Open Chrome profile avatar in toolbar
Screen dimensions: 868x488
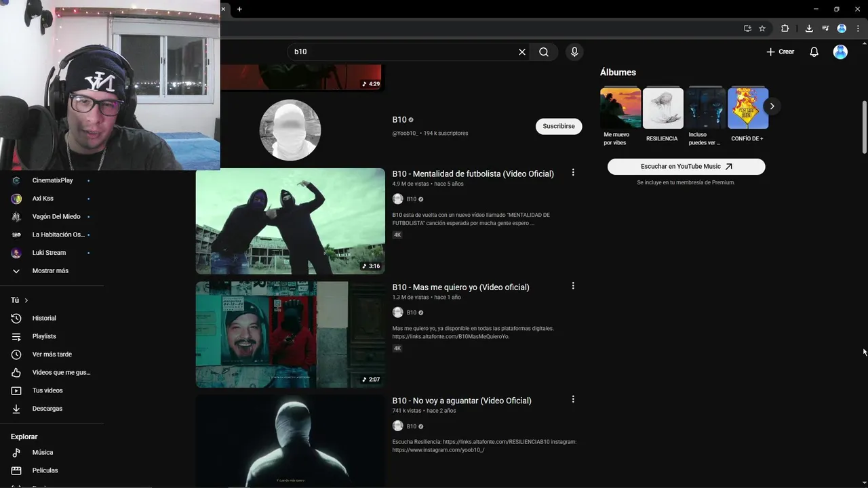[x=842, y=28]
